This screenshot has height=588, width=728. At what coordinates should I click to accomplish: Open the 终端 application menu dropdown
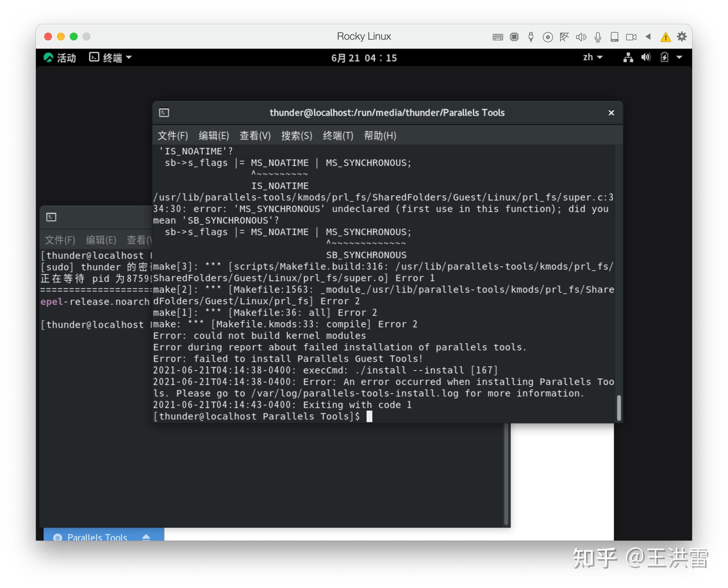coord(110,58)
